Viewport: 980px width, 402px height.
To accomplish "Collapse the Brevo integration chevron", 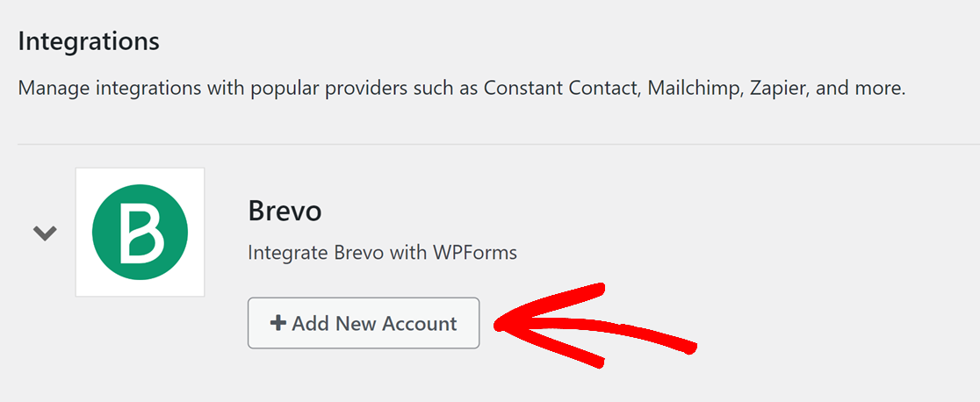I will (45, 233).
